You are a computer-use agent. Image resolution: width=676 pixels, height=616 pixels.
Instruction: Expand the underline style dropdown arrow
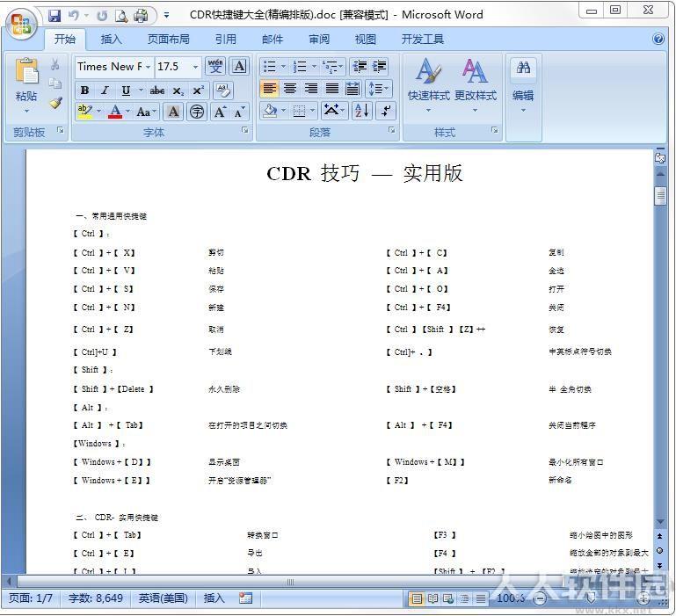(x=141, y=91)
